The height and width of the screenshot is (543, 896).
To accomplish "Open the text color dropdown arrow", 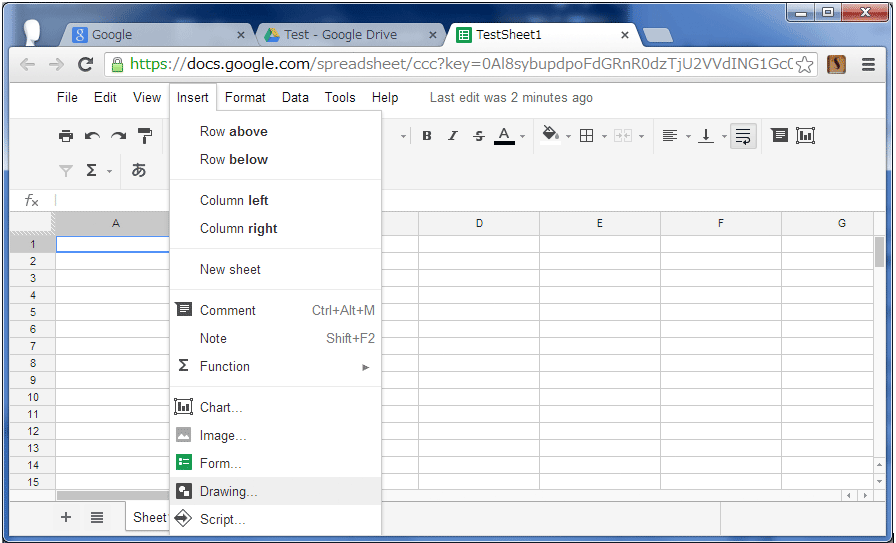I will (522, 137).
